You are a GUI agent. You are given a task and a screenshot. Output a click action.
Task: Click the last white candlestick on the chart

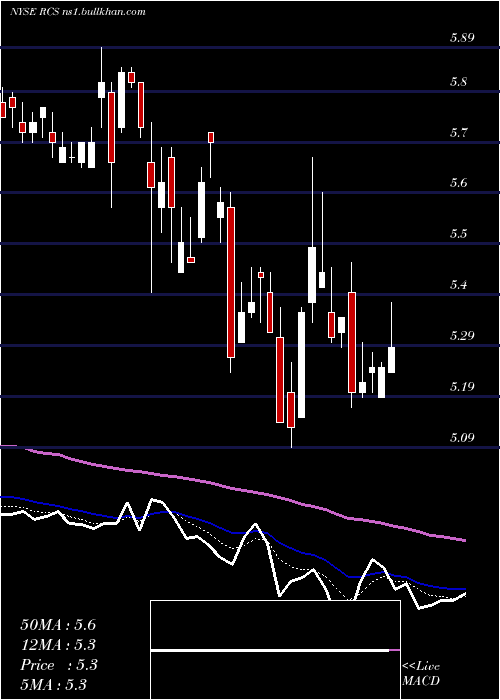[x=392, y=360]
